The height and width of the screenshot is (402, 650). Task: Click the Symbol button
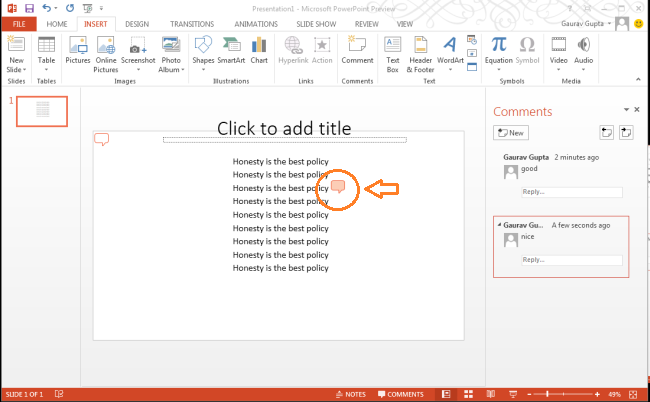pos(527,50)
